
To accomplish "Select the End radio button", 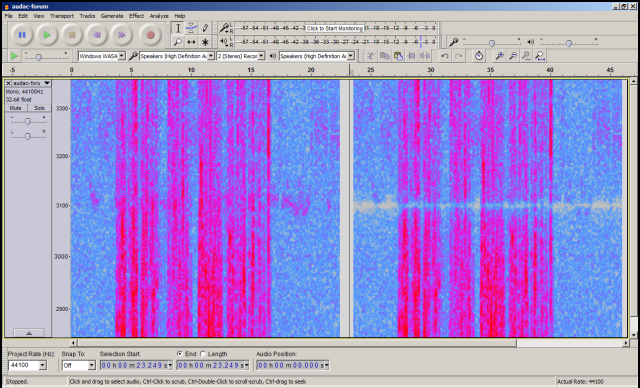I will tap(180, 354).
